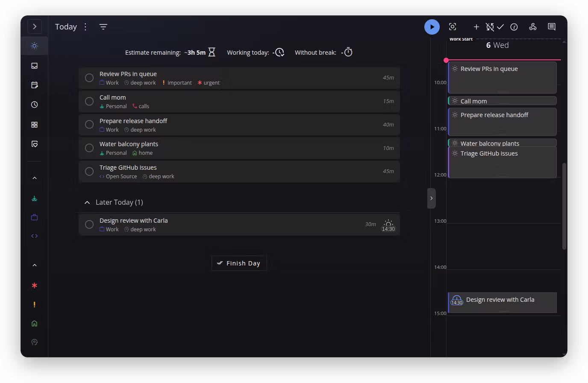Open the notes panel icon

click(x=552, y=27)
